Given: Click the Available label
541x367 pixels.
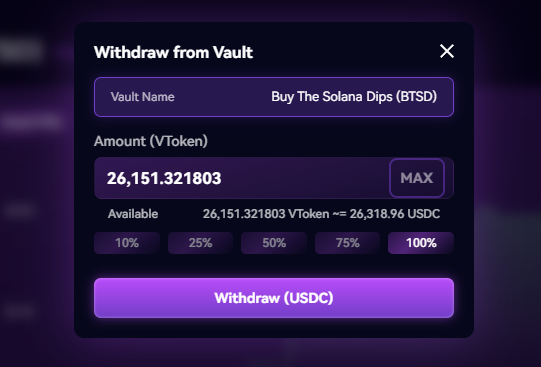Looking at the screenshot, I should [133, 214].
